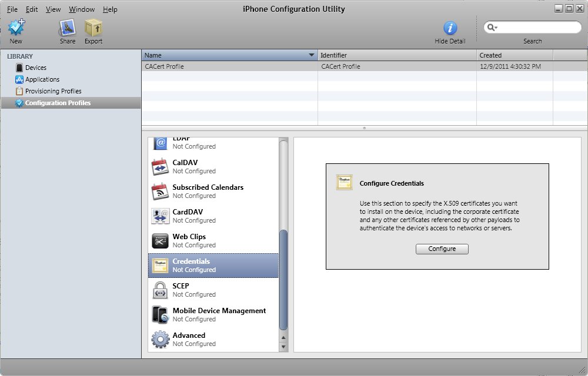The image size is (588, 376).
Task: Select the CalDAV payload icon
Action: [x=161, y=167]
